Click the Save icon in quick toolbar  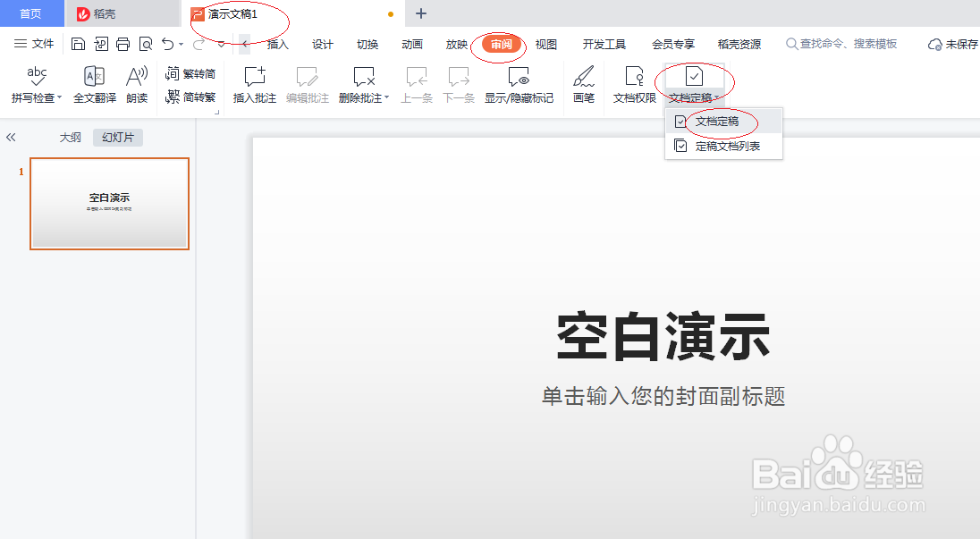[x=78, y=44]
